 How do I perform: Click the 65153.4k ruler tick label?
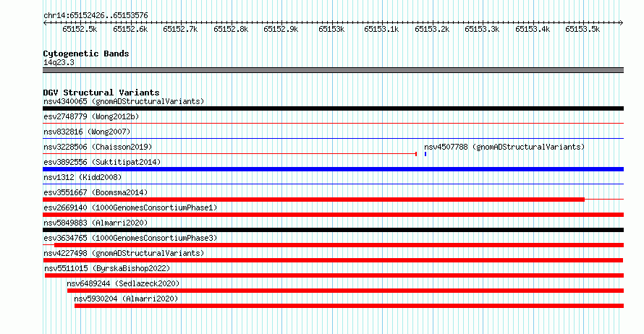click(533, 30)
